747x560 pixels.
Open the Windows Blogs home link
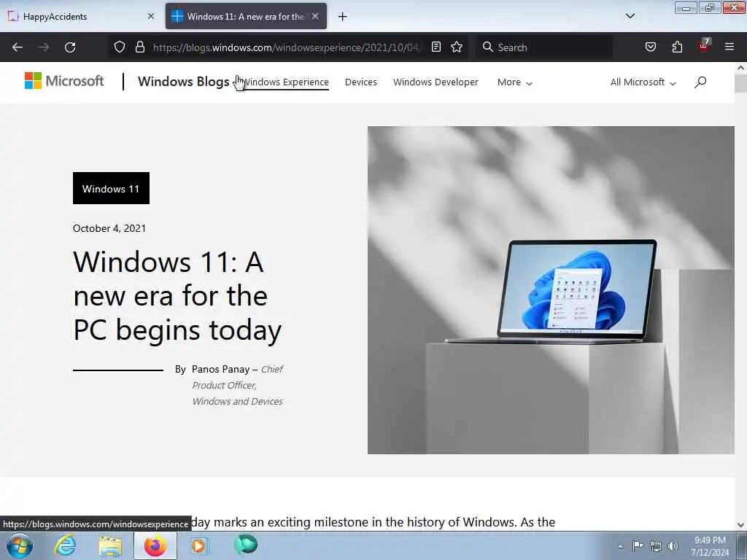[x=183, y=82]
